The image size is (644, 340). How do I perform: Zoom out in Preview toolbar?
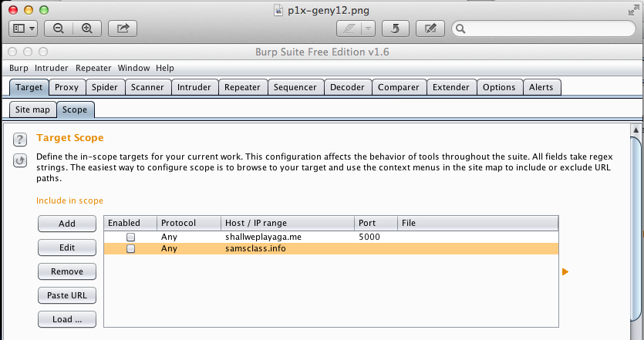click(58, 29)
